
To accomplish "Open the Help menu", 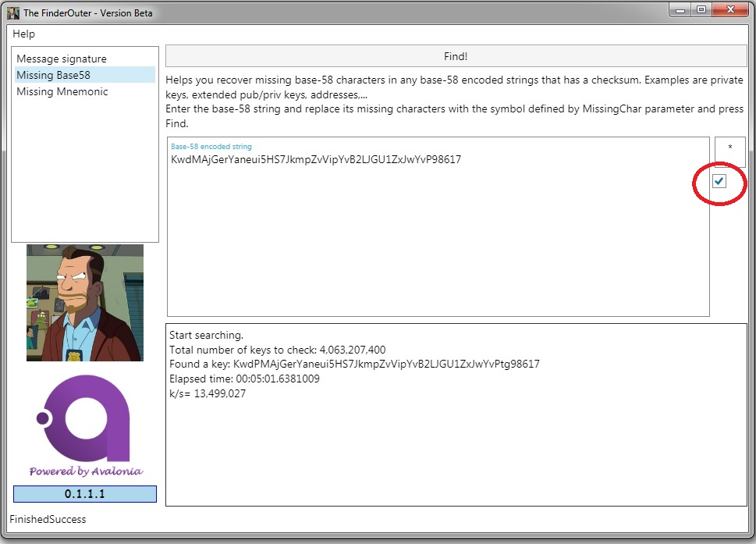I will [x=23, y=34].
